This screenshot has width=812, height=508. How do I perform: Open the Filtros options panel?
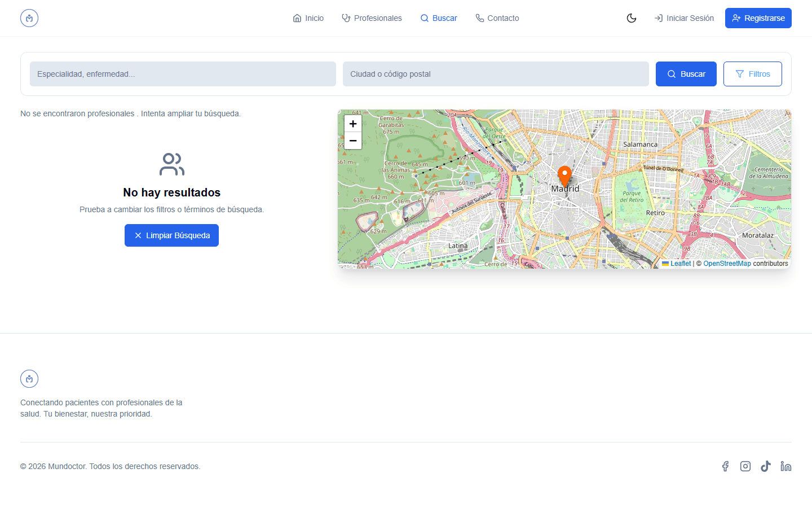[752, 73]
